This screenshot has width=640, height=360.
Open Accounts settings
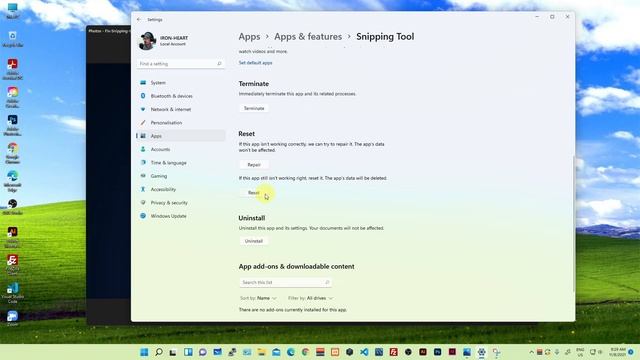pyautogui.click(x=181, y=149)
